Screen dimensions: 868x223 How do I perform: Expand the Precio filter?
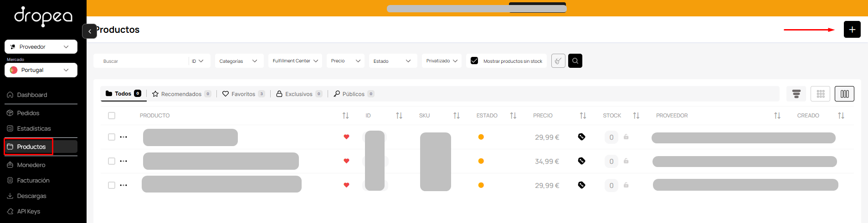pos(345,61)
